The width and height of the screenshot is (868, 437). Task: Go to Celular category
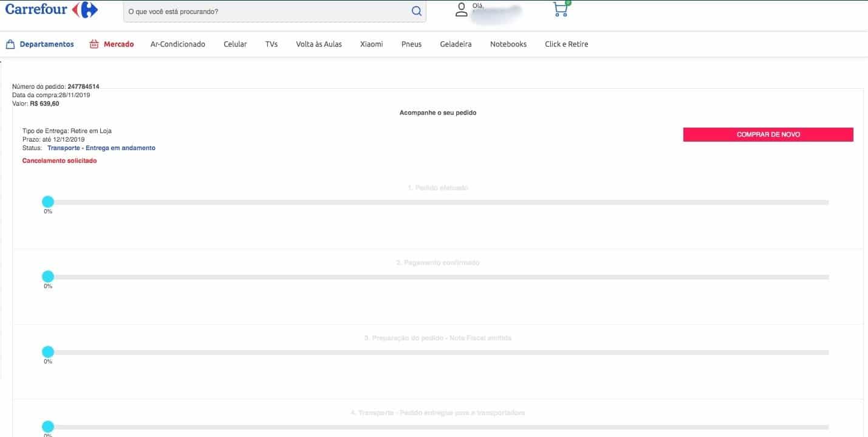point(235,44)
